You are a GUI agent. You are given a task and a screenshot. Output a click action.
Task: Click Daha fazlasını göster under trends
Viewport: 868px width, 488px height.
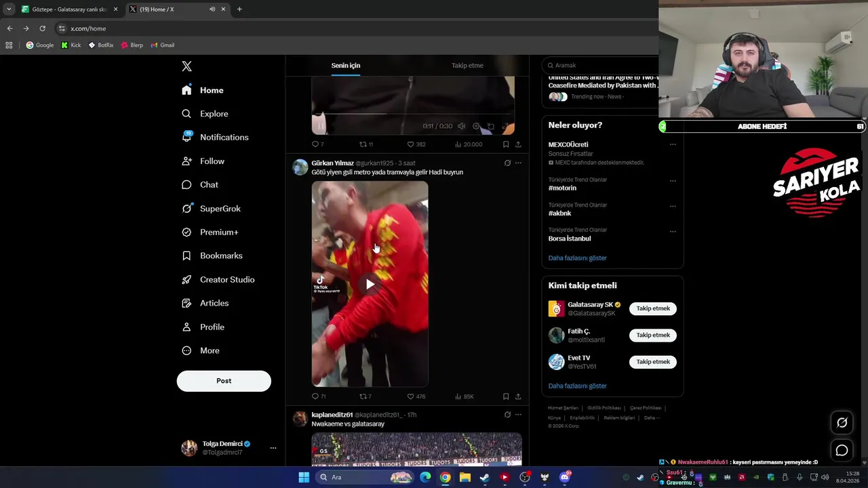click(577, 258)
